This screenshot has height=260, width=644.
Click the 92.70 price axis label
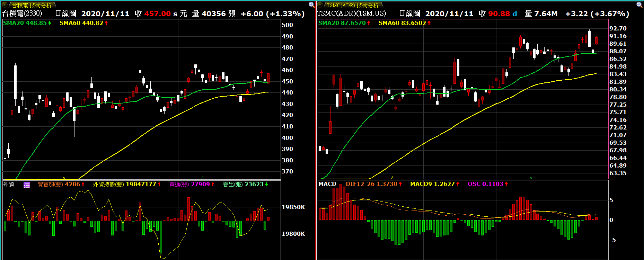618,28
